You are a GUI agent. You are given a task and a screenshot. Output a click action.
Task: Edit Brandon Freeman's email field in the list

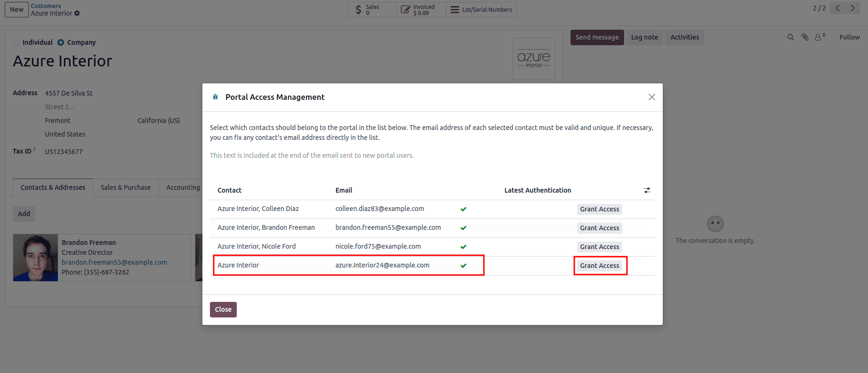[x=388, y=227]
